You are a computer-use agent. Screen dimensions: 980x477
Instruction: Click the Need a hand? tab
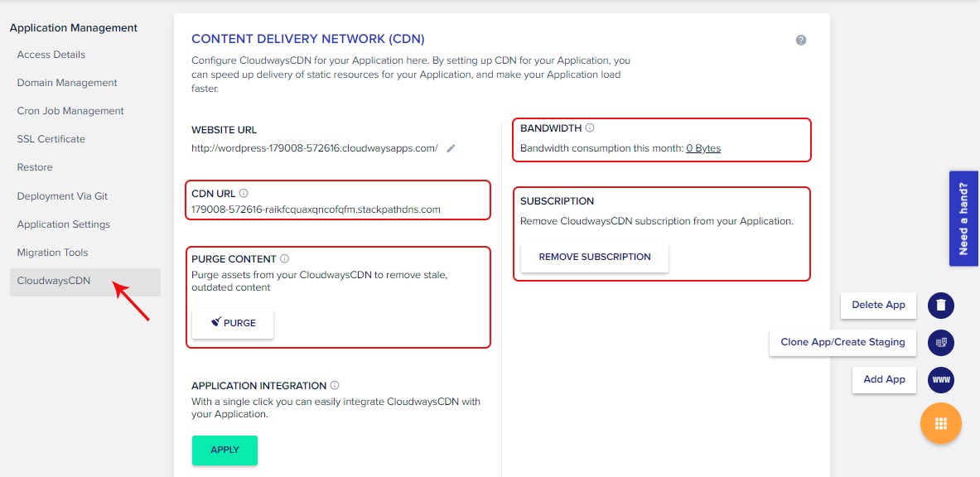pyautogui.click(x=963, y=218)
